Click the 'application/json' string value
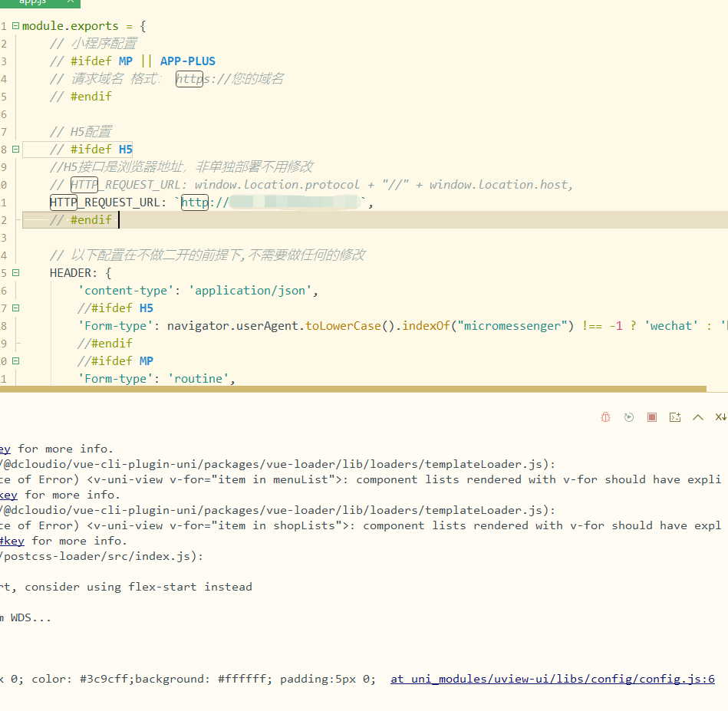Screen dimensions: 728x711 pyautogui.click(x=250, y=291)
